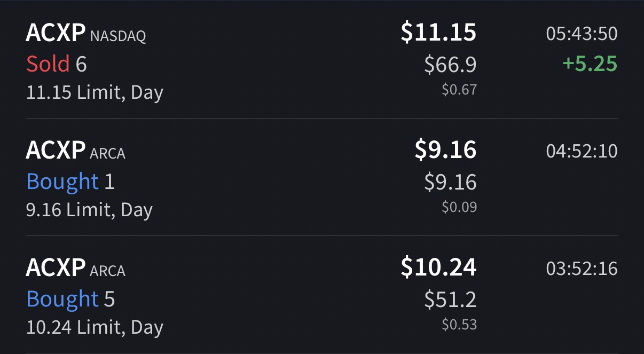
Task: Click the $11.15 fill price
Action: coord(438,33)
